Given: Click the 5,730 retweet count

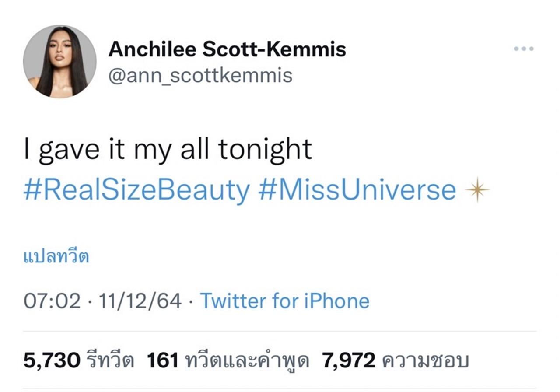Looking at the screenshot, I should tap(52, 361).
